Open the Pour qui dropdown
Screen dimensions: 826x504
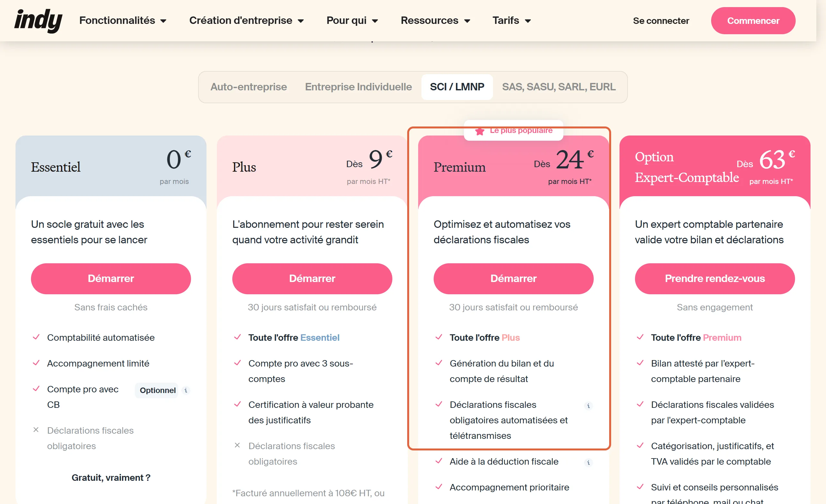[352, 20]
